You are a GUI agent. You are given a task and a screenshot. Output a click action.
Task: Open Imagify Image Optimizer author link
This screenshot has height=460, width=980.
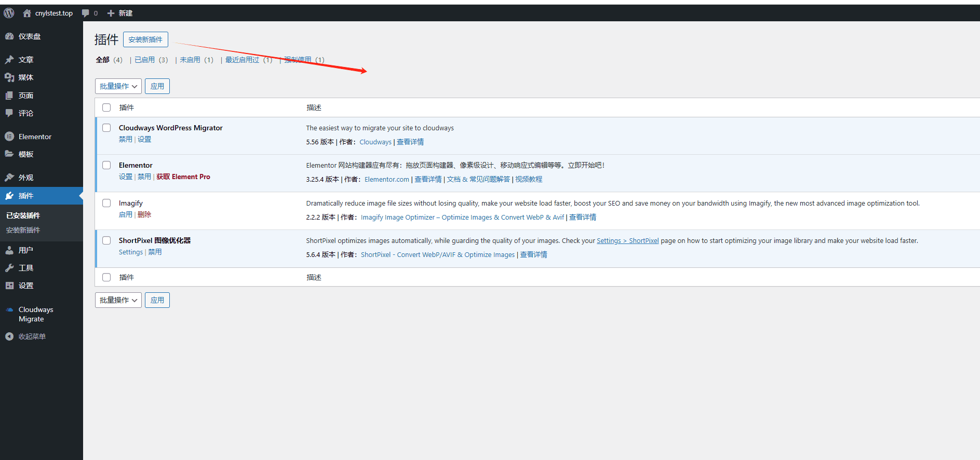point(462,217)
